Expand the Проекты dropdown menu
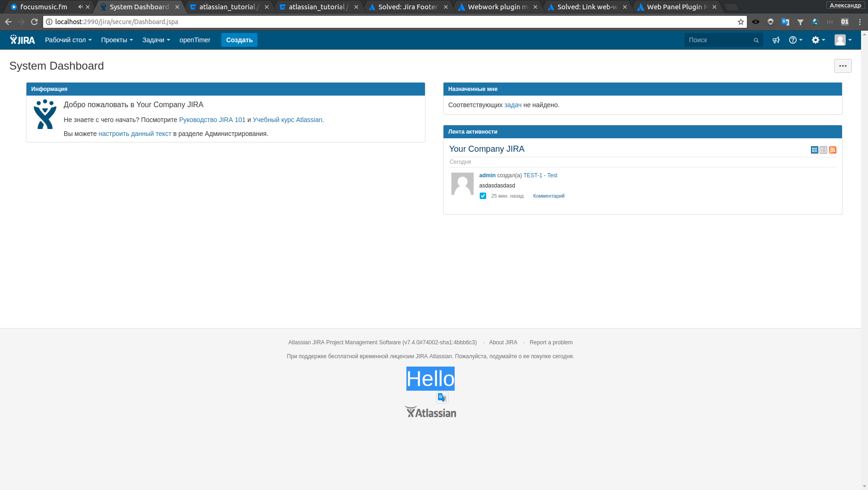This screenshot has height=490, width=868. pos(117,40)
